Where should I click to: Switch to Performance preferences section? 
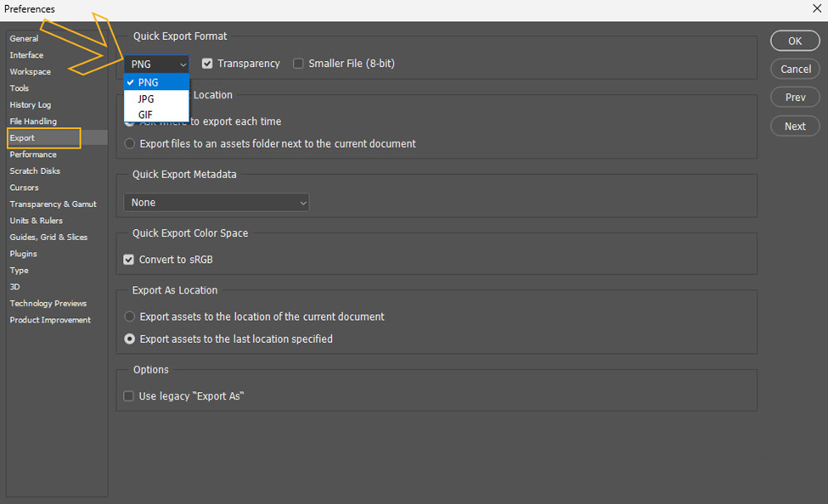coord(33,154)
